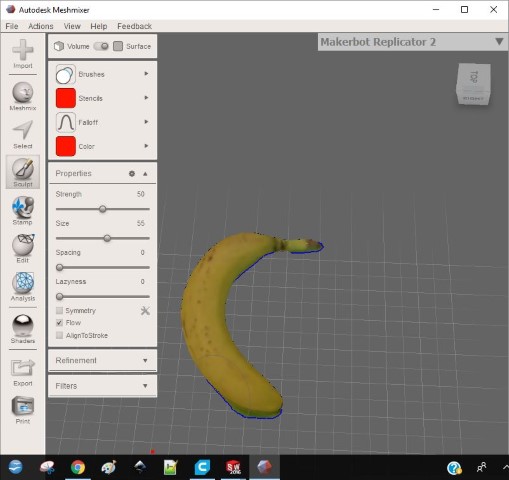Open the Sculpt tool
Image resolution: width=509 pixels, height=480 pixels.
23,172
